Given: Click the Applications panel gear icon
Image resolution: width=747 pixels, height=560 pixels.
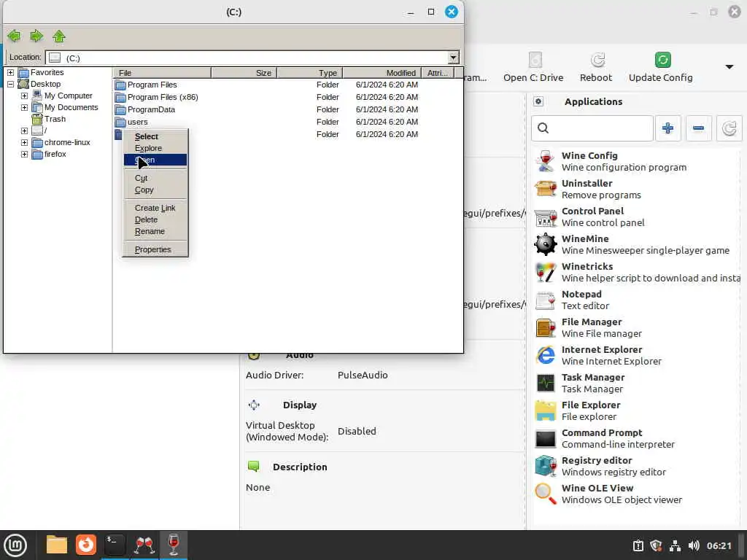Looking at the screenshot, I should pyautogui.click(x=538, y=101).
